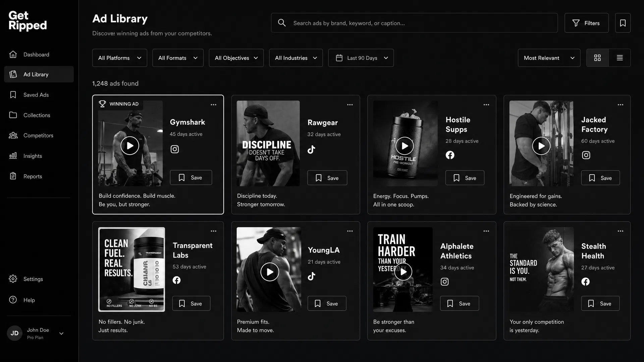
Task: Open the three-dot menu on Stealth Health card
Action: [x=621, y=231]
